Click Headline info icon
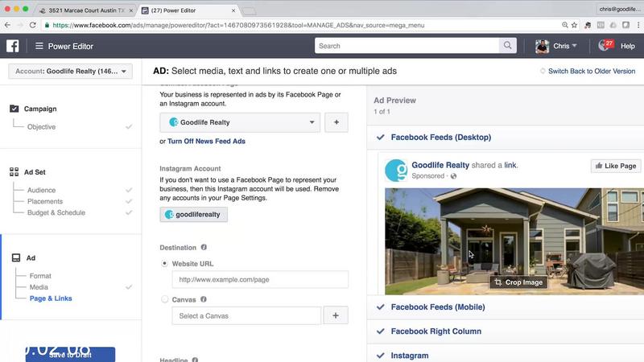The height and width of the screenshot is (362, 644). [x=195, y=360]
